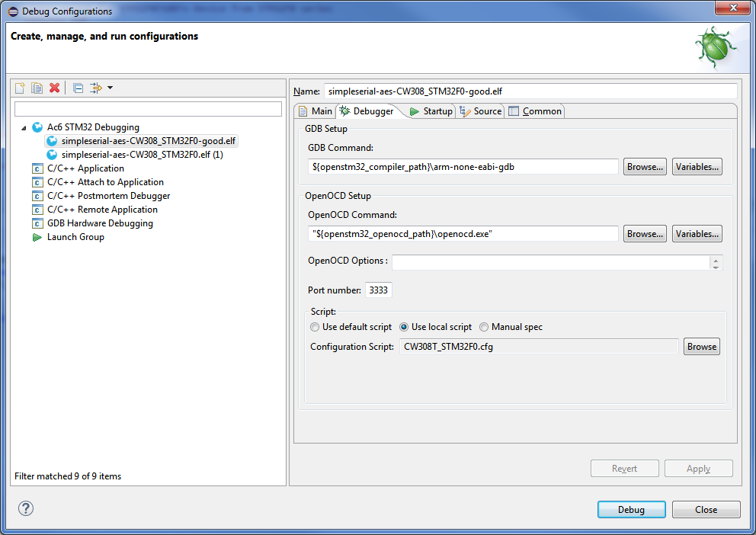The height and width of the screenshot is (535, 756).
Task: Choose the Use default script option
Action: 316,327
